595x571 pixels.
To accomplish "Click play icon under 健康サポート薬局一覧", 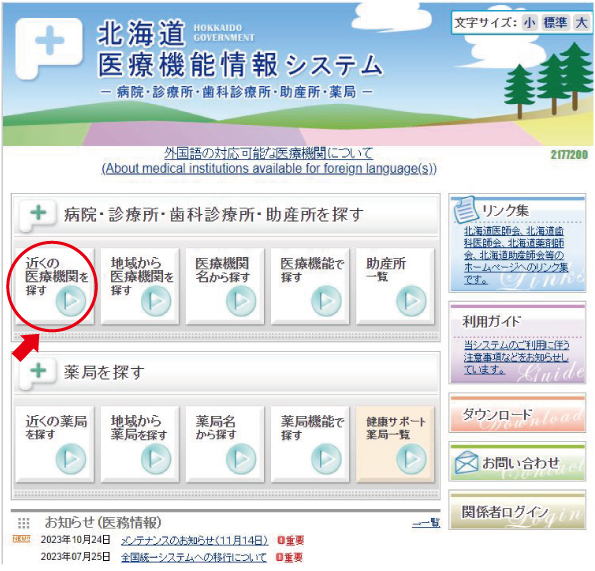I will click(x=411, y=459).
